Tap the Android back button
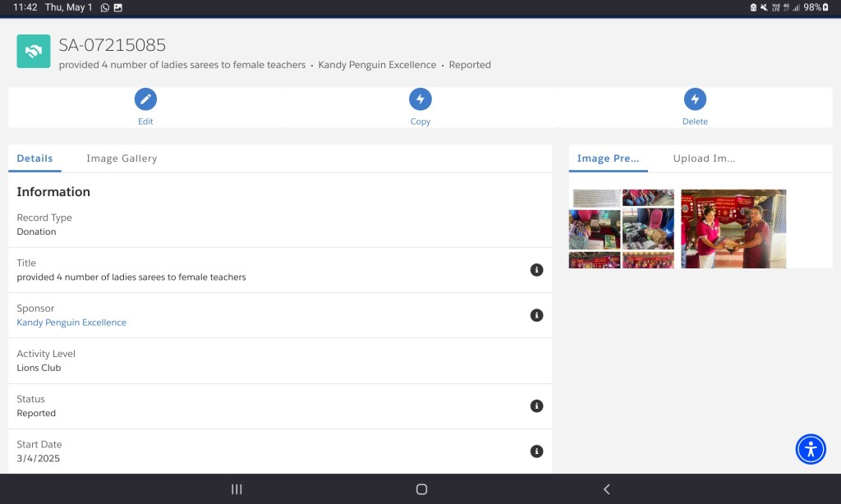This screenshot has width=841, height=504. pos(607,489)
